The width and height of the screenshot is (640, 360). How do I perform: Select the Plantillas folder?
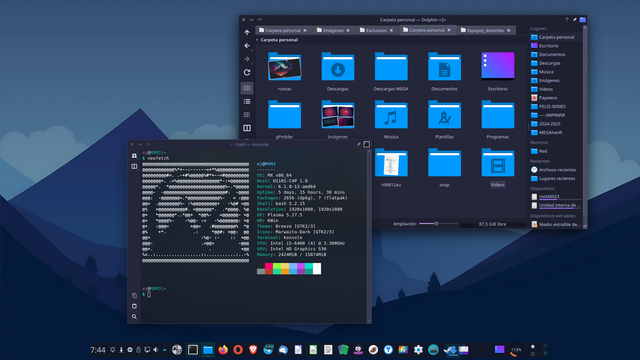click(x=444, y=120)
